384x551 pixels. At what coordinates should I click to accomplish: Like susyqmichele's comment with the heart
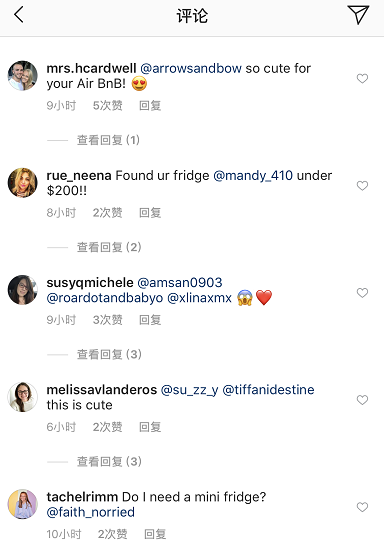362,293
